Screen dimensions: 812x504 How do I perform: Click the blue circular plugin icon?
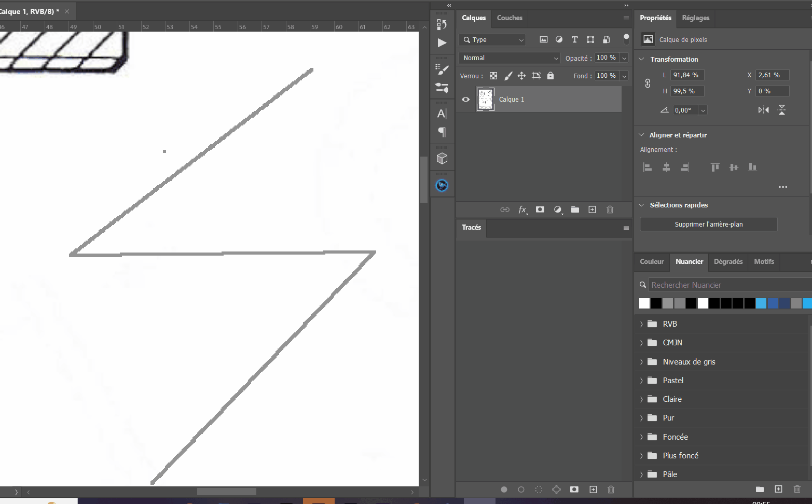(x=442, y=185)
